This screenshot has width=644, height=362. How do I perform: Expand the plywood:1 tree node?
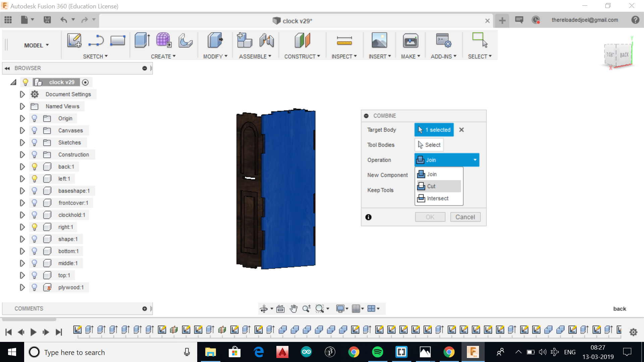point(22,287)
